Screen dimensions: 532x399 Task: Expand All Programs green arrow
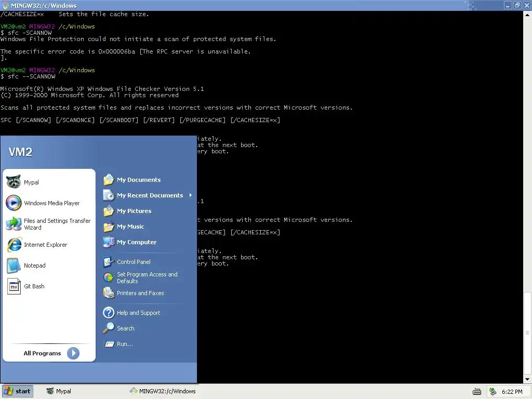[x=73, y=353]
